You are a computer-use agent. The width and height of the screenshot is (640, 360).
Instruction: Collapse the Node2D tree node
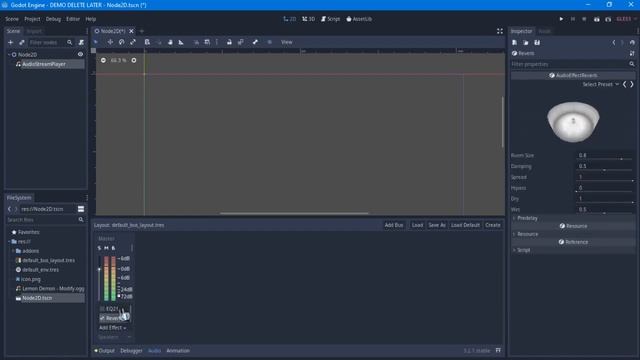(x=9, y=54)
